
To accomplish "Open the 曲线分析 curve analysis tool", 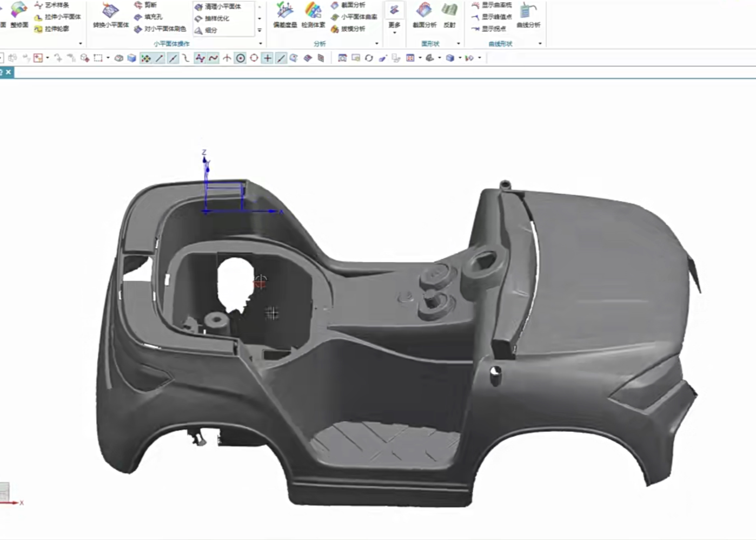I will click(528, 15).
